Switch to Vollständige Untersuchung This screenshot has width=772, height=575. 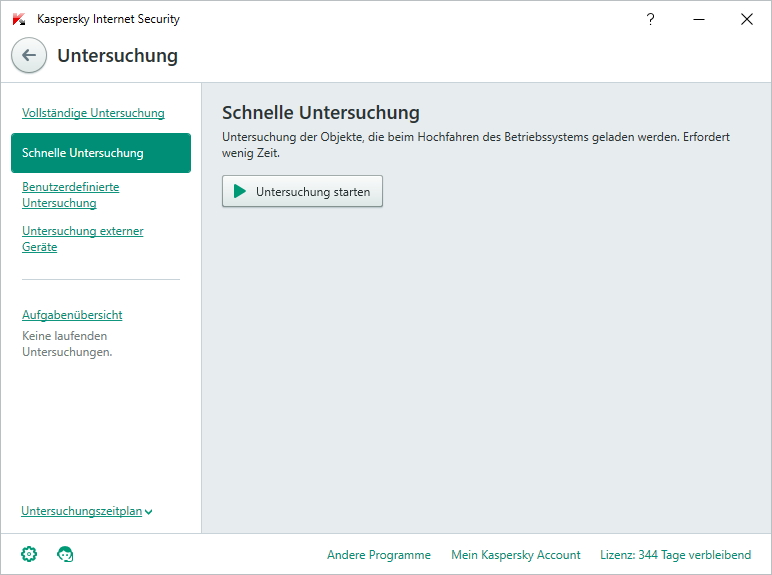point(93,113)
